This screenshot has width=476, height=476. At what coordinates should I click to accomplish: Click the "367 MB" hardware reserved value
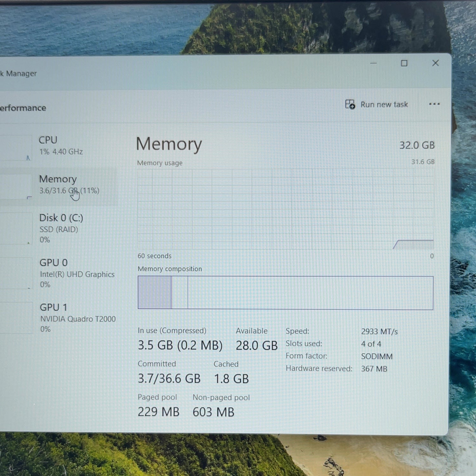point(374,369)
